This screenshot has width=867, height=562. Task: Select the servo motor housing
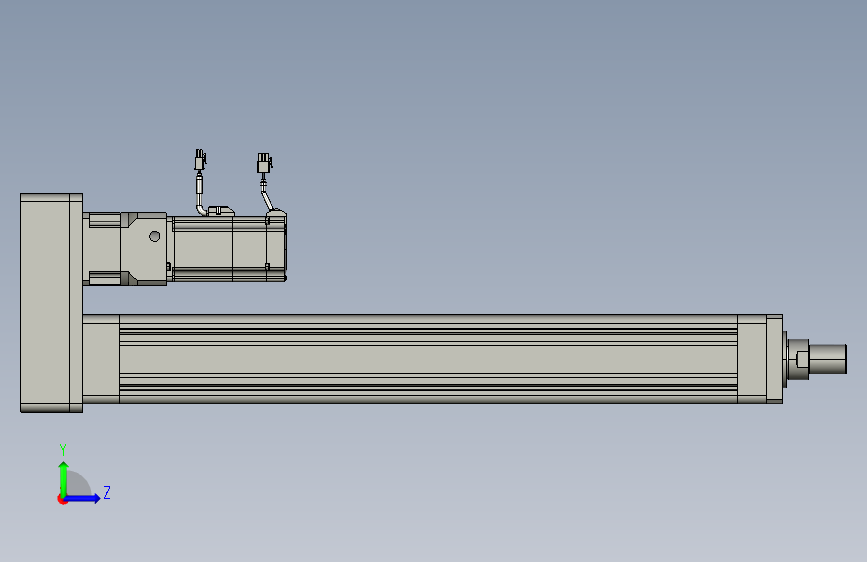click(x=229, y=248)
